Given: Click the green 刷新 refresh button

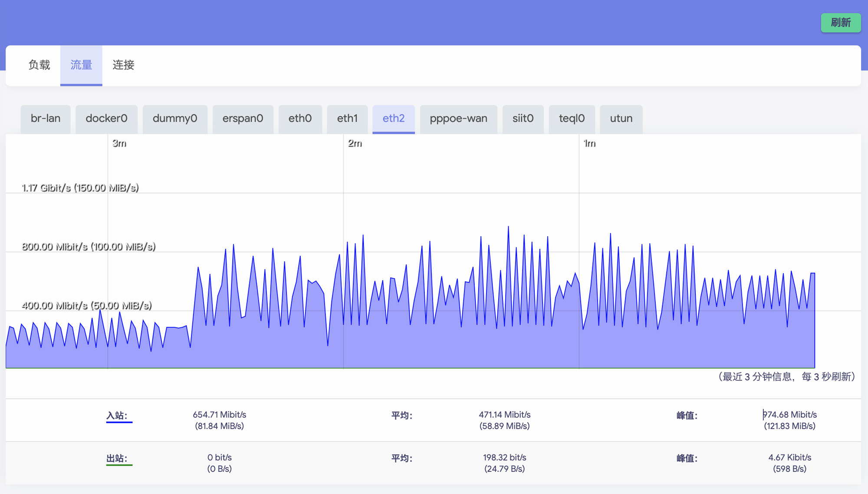Looking at the screenshot, I should [840, 23].
